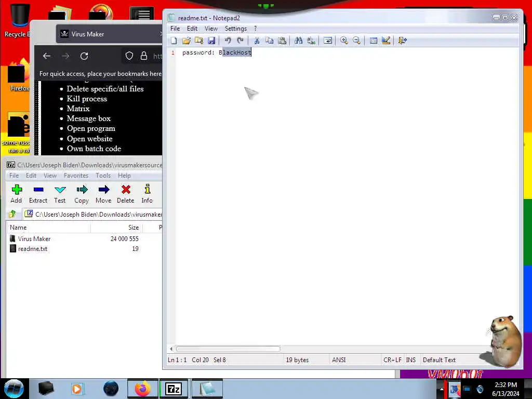Click the Extract button in 7-Zip

[x=38, y=194]
